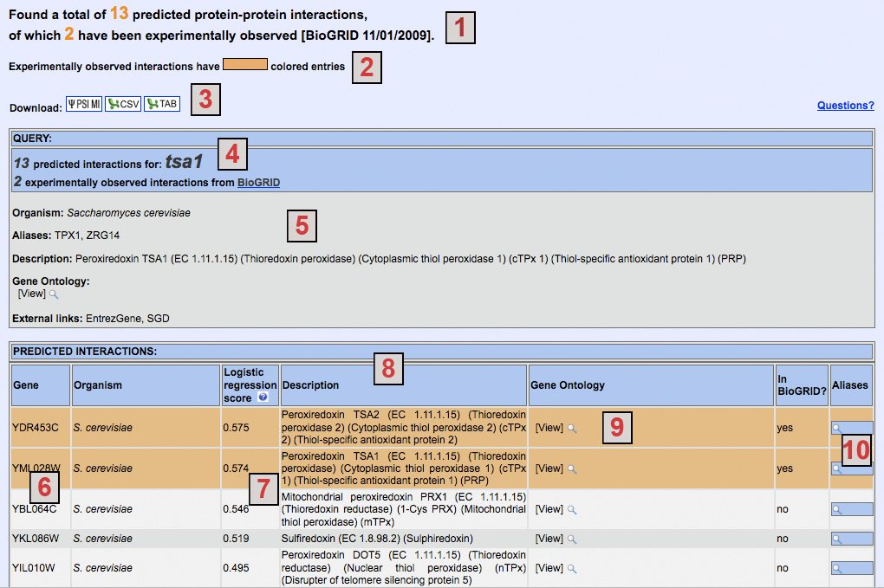Open aliases magnifier for YIL010W row
The height and width of the screenshot is (588, 884).
coord(836,569)
